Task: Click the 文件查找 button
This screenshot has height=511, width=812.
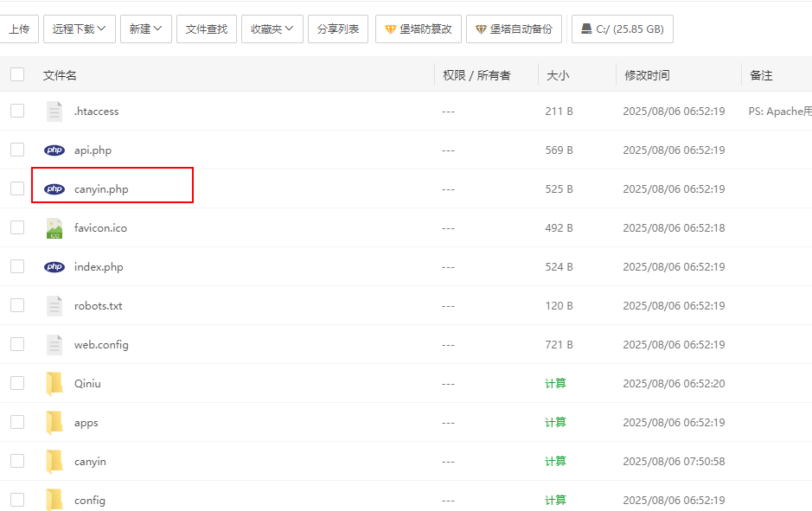Action: pyautogui.click(x=207, y=29)
